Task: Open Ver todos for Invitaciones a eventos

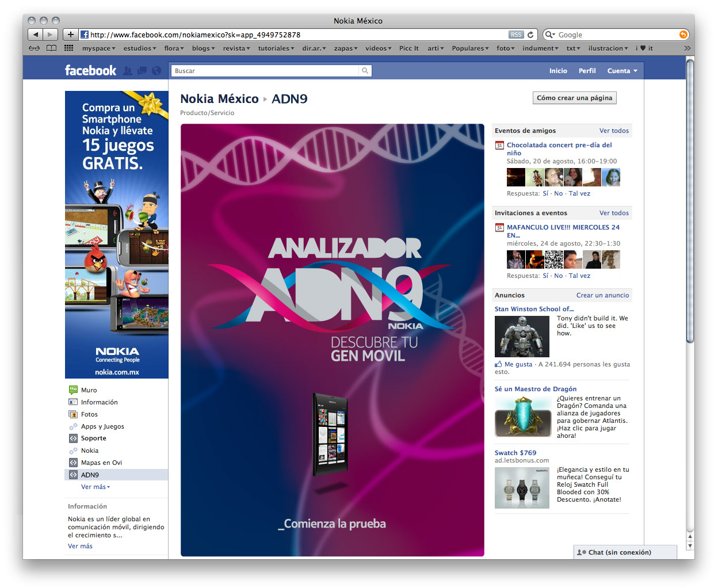Action: coord(614,213)
